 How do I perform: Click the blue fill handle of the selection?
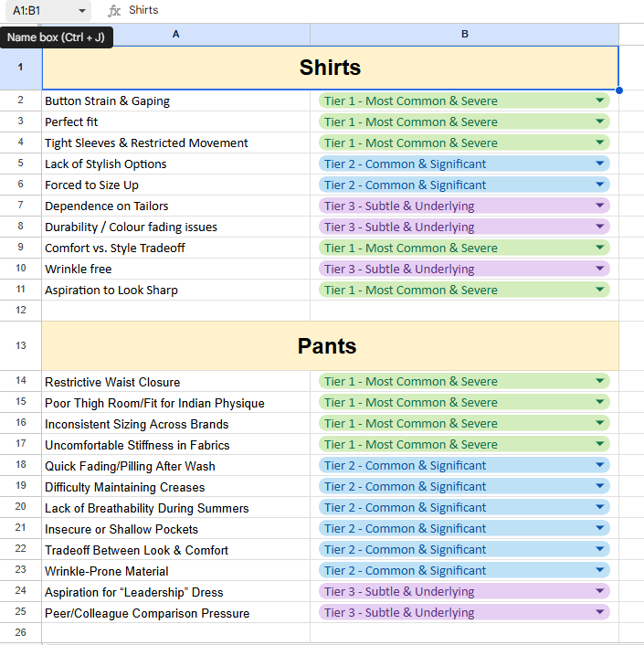(x=619, y=90)
